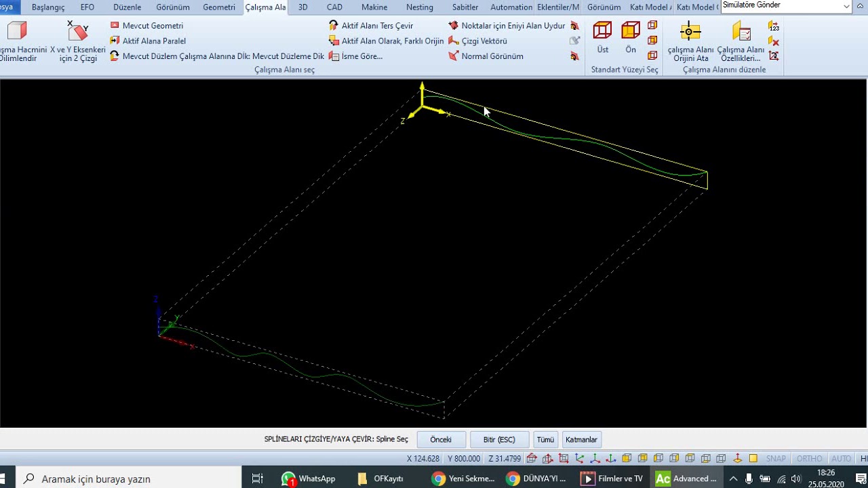Open the Makine tab
Screen dimensions: 868x488
coord(374,7)
